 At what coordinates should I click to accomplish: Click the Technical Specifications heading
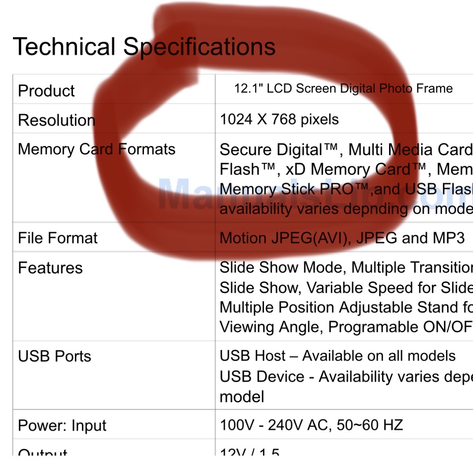pos(144,47)
